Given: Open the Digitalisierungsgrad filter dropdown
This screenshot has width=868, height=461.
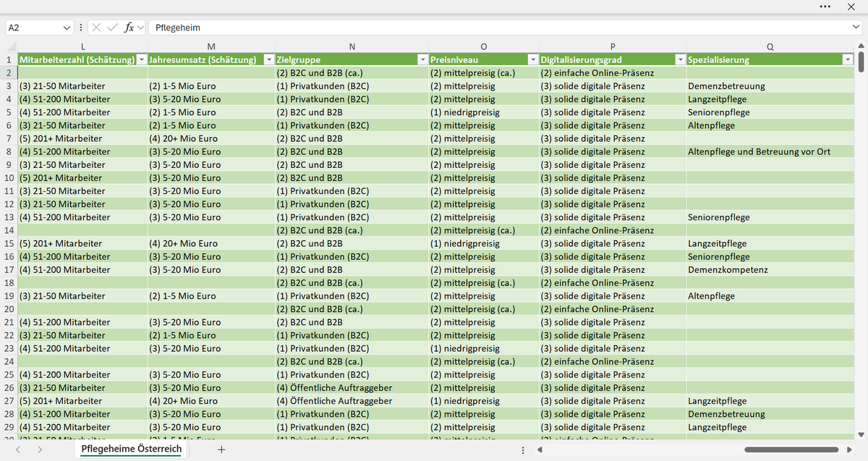Looking at the screenshot, I should coord(680,60).
